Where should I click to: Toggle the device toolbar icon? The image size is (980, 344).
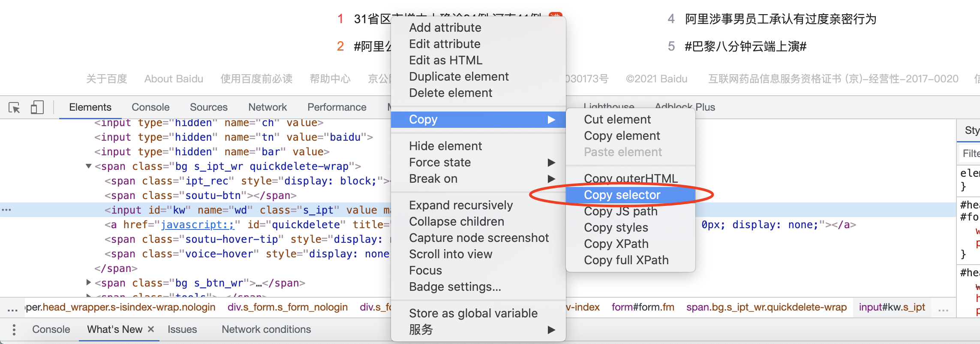pos(37,107)
